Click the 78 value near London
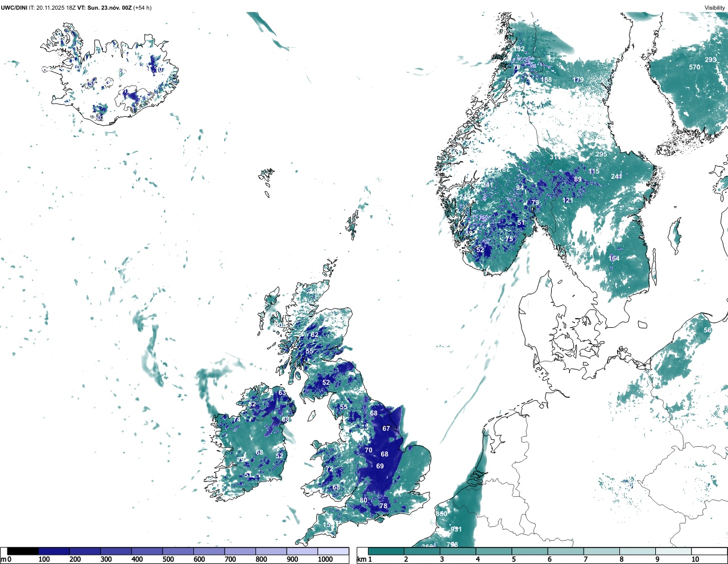Image resolution: width=728 pixels, height=564 pixels. pos(383,506)
